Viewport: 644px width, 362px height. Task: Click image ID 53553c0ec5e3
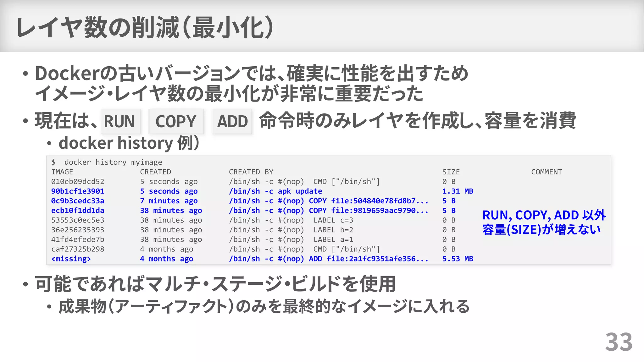click(x=78, y=220)
